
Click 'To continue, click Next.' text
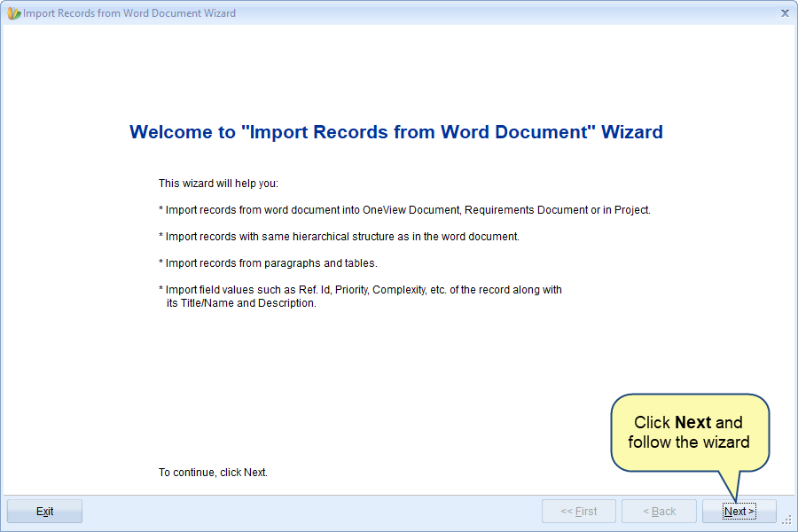click(x=213, y=473)
